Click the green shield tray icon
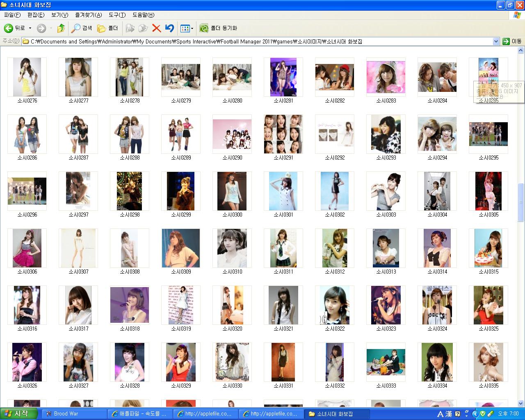This screenshot has height=420, width=525. [x=483, y=413]
